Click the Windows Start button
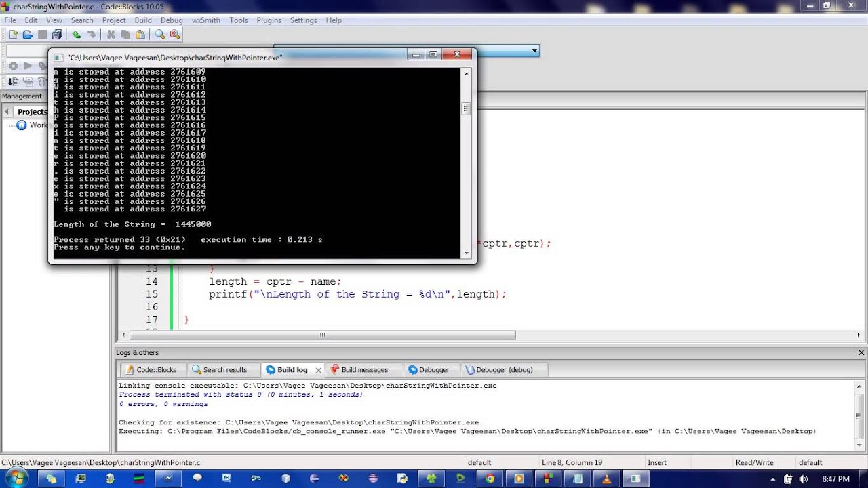The image size is (868, 488). tap(16, 479)
